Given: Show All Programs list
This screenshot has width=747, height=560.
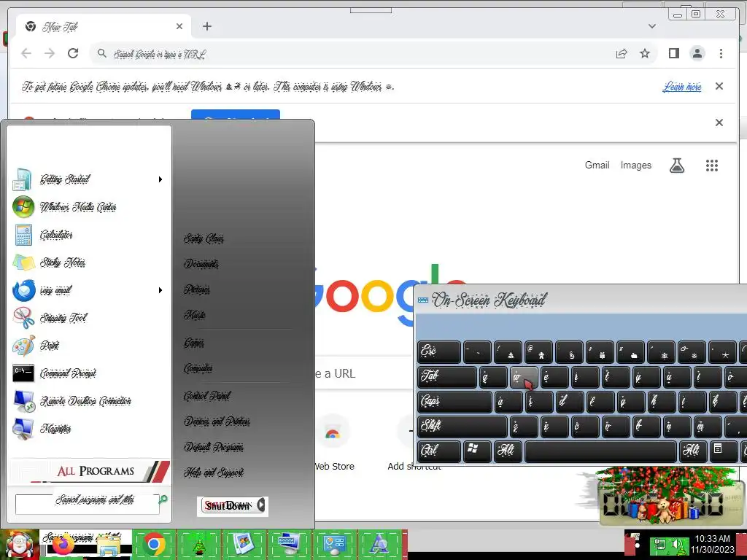Looking at the screenshot, I should [90, 471].
